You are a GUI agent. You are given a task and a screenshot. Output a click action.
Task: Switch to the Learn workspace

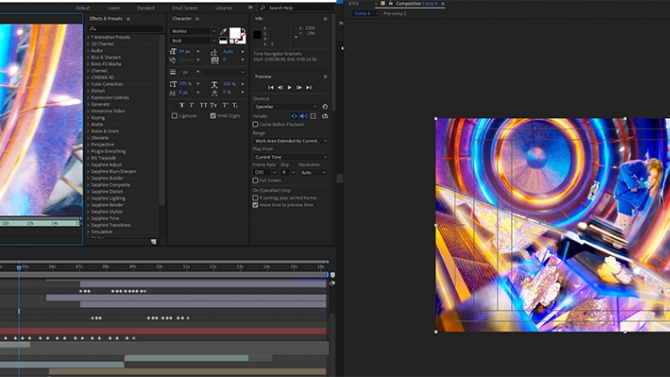[114, 8]
